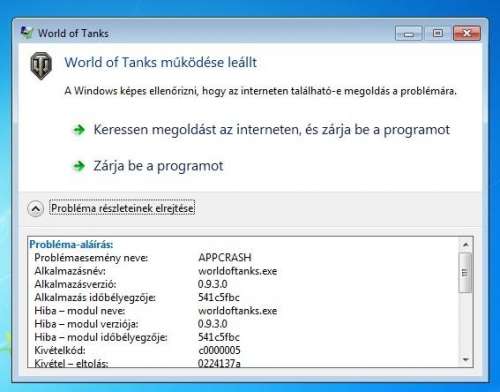The width and height of the screenshot is (500, 392).
Task: Click the details scrollbar up arrow
Action: [466, 245]
